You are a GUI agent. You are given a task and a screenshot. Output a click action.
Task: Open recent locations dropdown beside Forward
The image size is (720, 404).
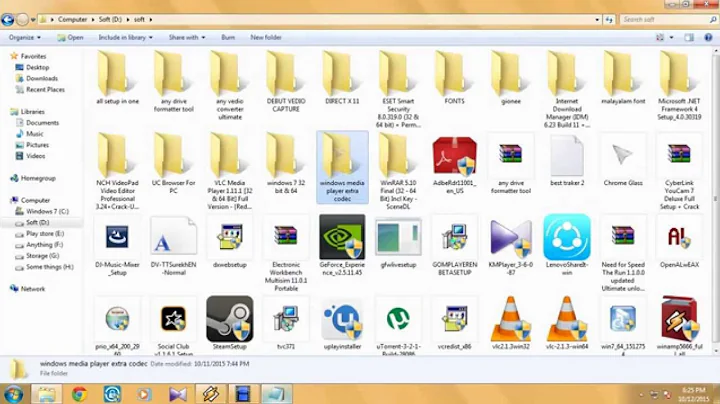[x=33, y=20]
